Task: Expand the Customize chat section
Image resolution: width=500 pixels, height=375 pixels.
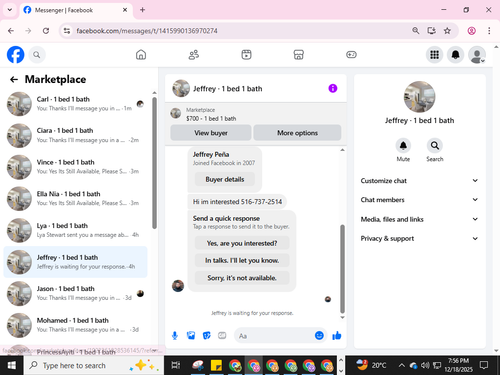Action: coord(419,181)
